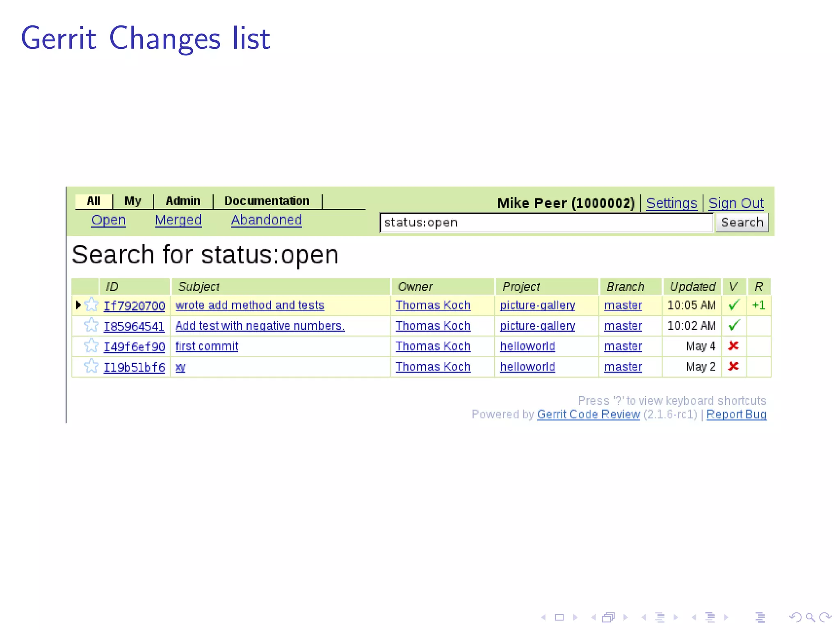Click the previous slide left arrow icon
Image resolution: width=840 pixels, height=630 pixels.
(x=543, y=617)
